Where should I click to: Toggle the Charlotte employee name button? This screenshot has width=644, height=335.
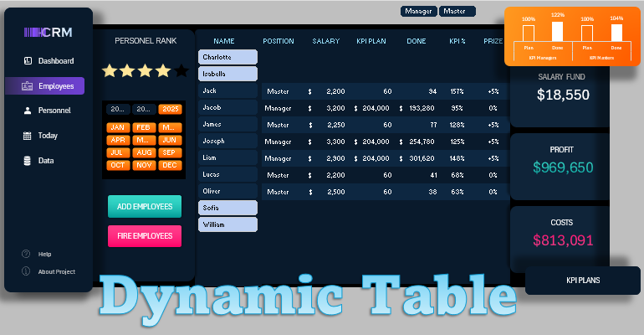(227, 57)
